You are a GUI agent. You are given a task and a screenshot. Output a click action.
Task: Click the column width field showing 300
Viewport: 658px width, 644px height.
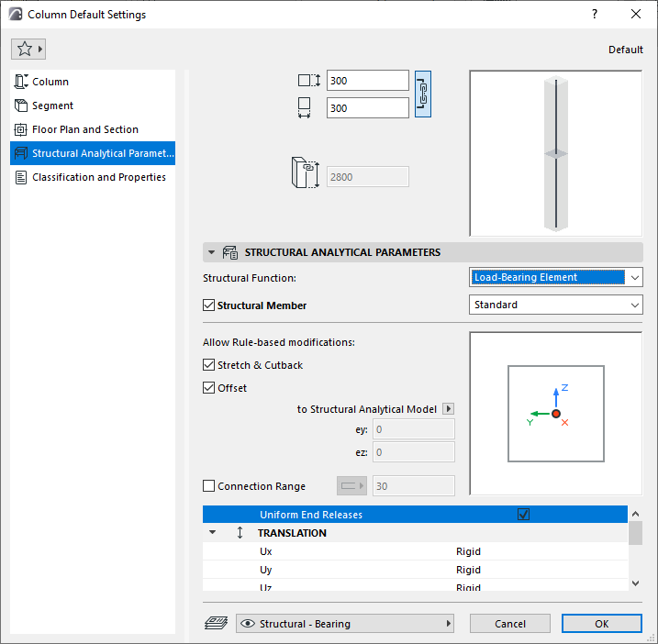click(x=368, y=108)
